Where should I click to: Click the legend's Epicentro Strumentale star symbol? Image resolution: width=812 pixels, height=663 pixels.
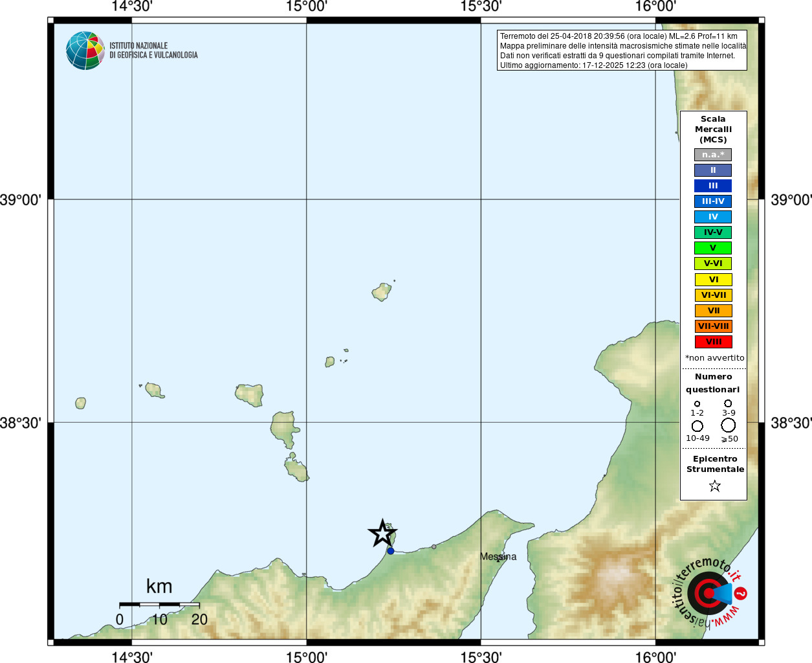714,486
